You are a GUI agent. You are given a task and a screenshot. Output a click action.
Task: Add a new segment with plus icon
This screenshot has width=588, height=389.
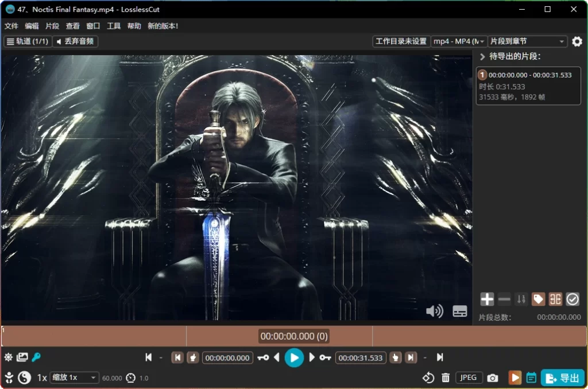487,299
